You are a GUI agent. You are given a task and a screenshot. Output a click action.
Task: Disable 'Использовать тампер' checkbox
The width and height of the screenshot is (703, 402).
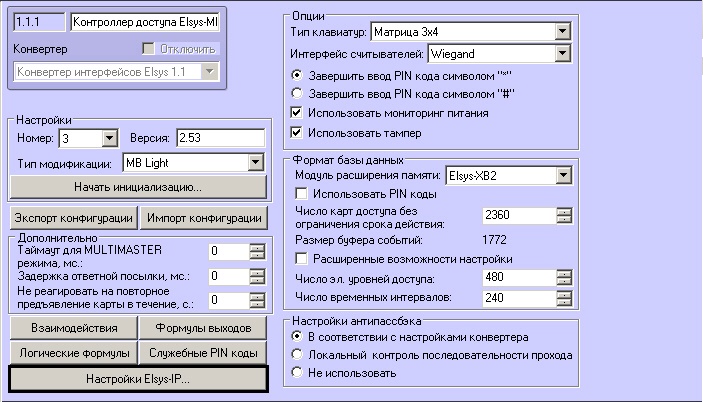tap(299, 132)
